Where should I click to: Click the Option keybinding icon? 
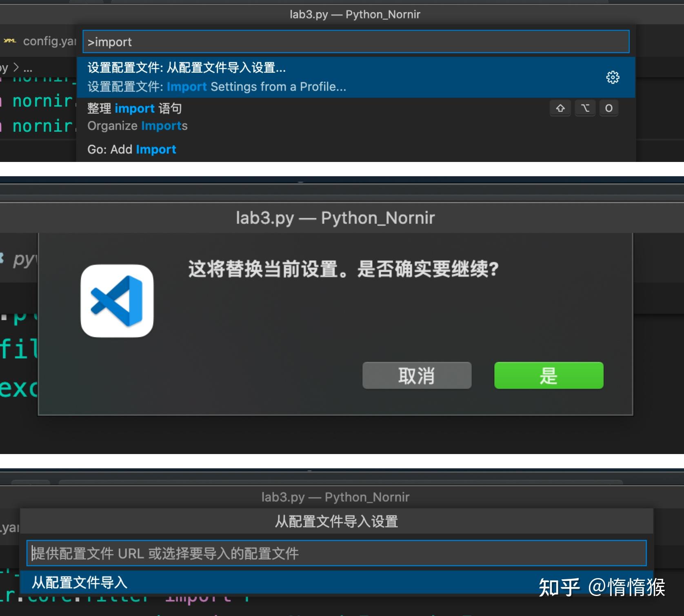tap(585, 108)
